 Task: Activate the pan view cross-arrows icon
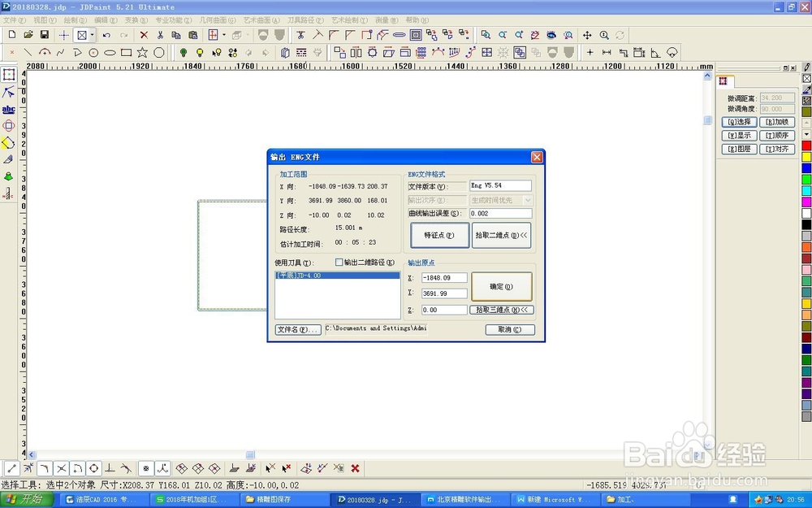(x=587, y=35)
